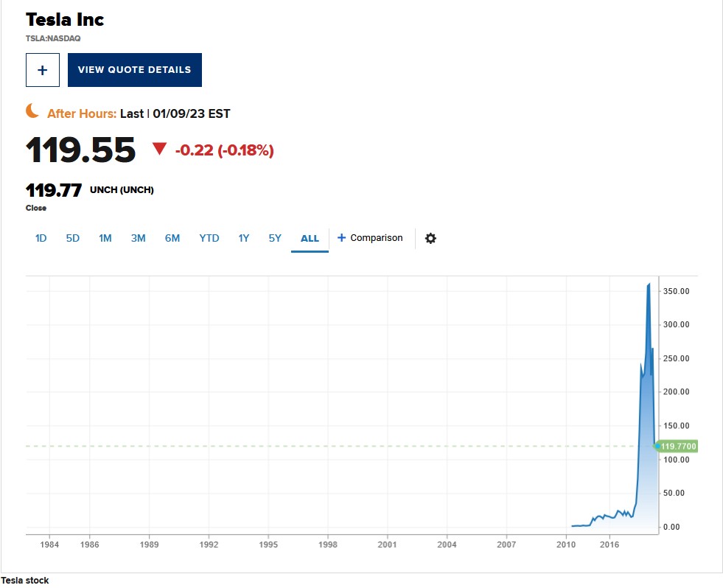
Task: Select the 1D time range
Action: 41,239
